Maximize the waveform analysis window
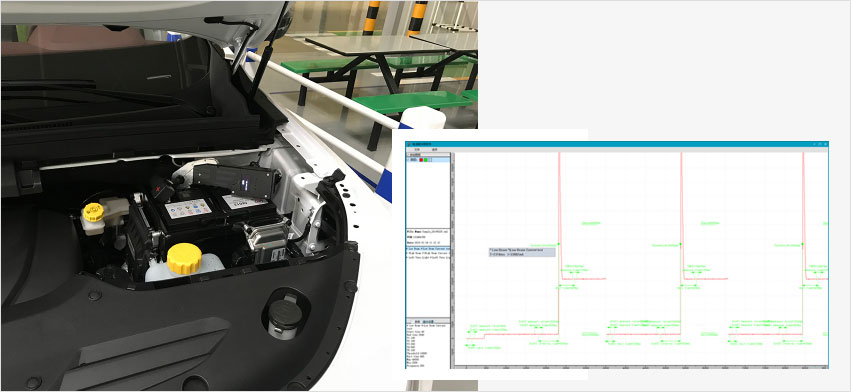Screen dimensions: 852x392 (x=819, y=144)
